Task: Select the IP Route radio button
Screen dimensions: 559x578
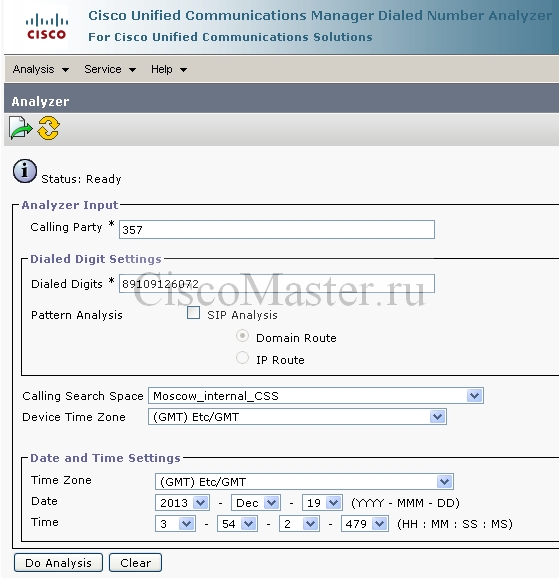Action: (242, 358)
